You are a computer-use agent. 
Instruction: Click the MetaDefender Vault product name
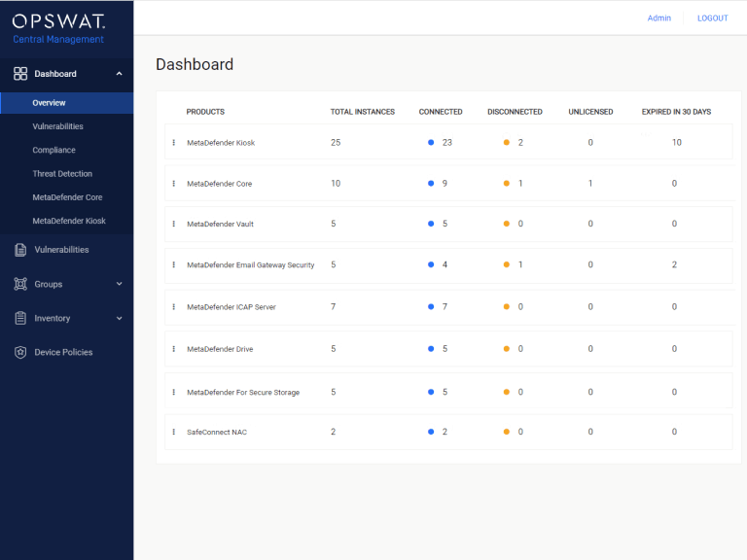[220, 225]
